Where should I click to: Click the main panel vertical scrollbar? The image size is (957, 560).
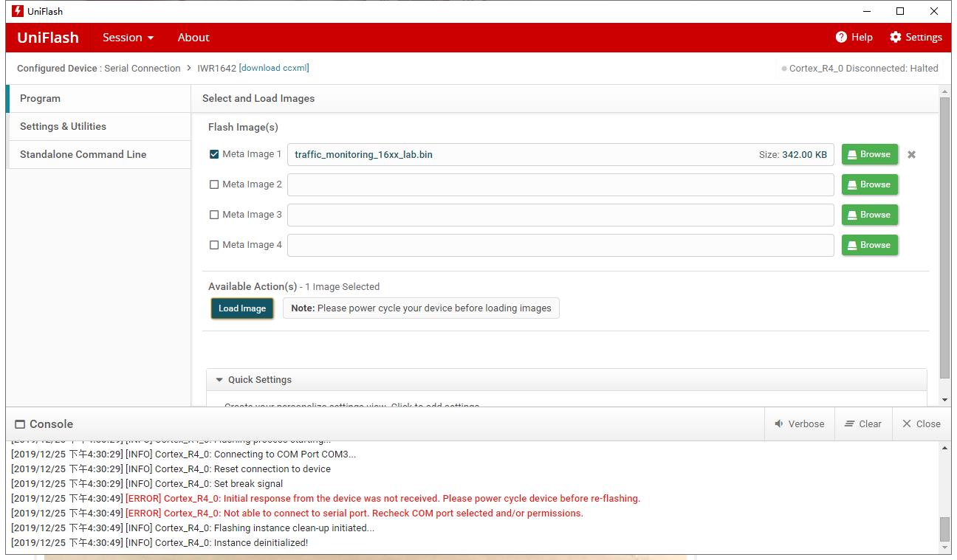coord(944,238)
